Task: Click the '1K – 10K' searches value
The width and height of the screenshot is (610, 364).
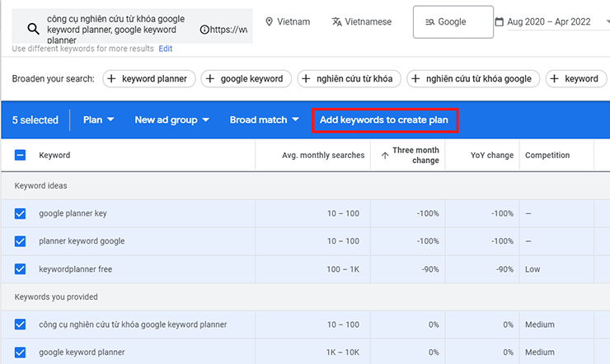Action: (x=343, y=352)
